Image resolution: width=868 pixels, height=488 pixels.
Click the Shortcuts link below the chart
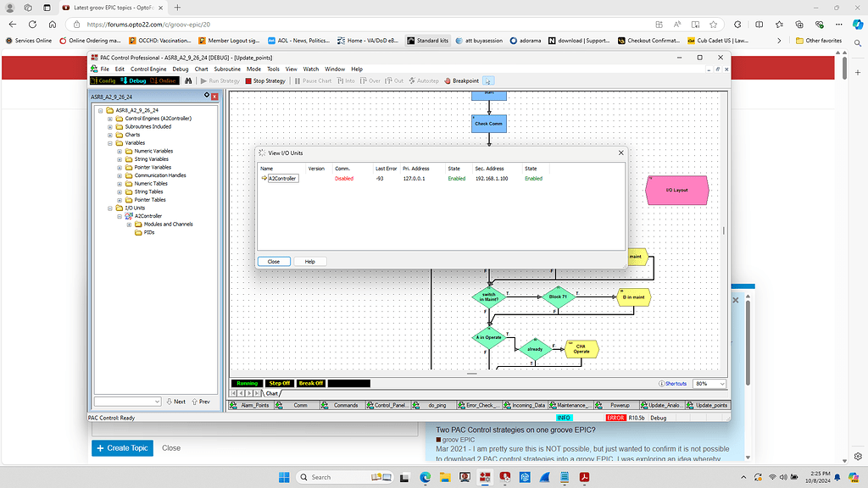click(x=672, y=384)
